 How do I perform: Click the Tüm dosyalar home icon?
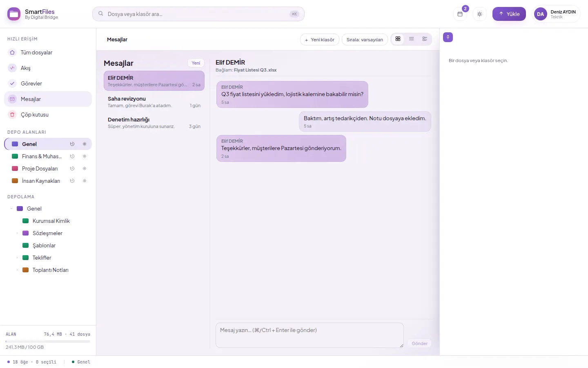(x=12, y=52)
